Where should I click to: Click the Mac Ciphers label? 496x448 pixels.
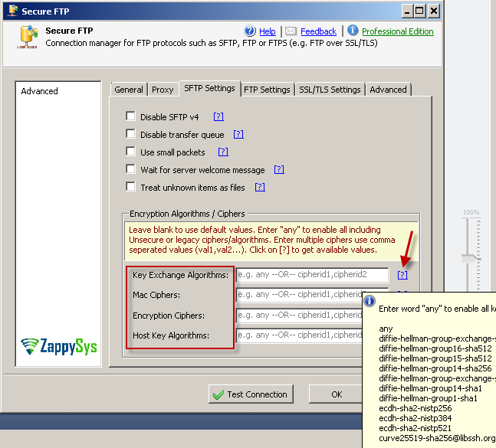[156, 295]
